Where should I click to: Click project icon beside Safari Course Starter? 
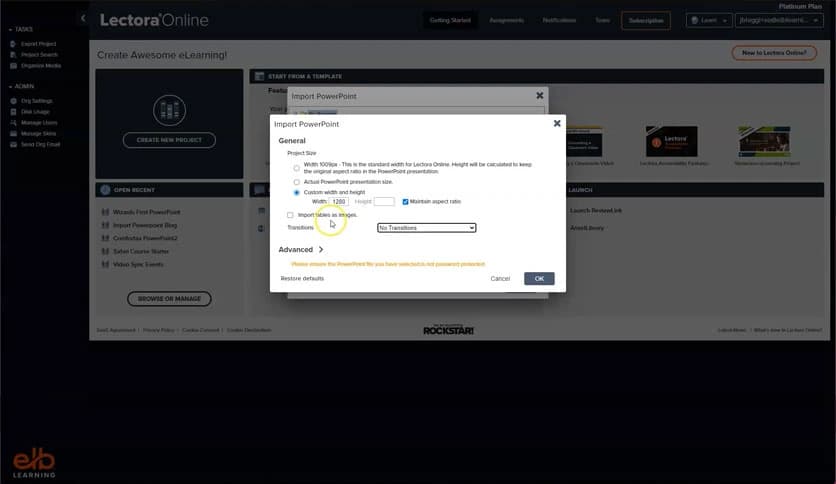[105, 251]
